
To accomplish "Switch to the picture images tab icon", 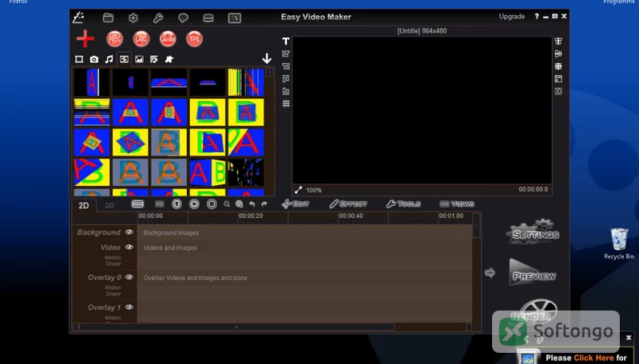I will click(139, 59).
